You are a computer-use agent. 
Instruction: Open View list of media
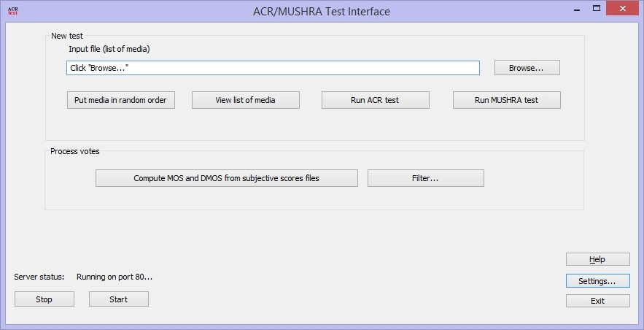tap(246, 100)
